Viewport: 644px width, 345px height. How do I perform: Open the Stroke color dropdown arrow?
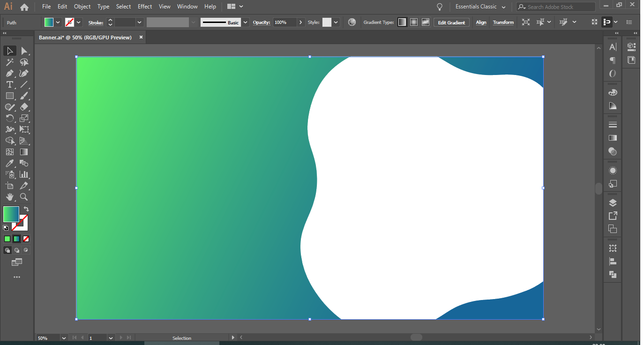pos(79,22)
